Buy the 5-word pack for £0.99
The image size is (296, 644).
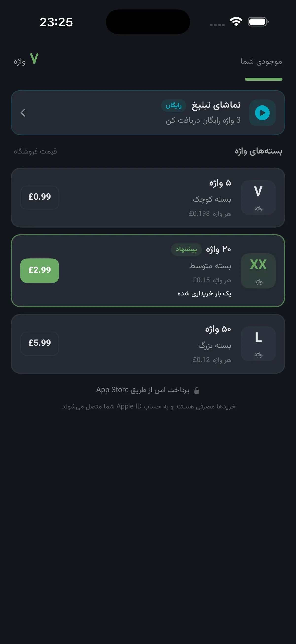pyautogui.click(x=40, y=197)
